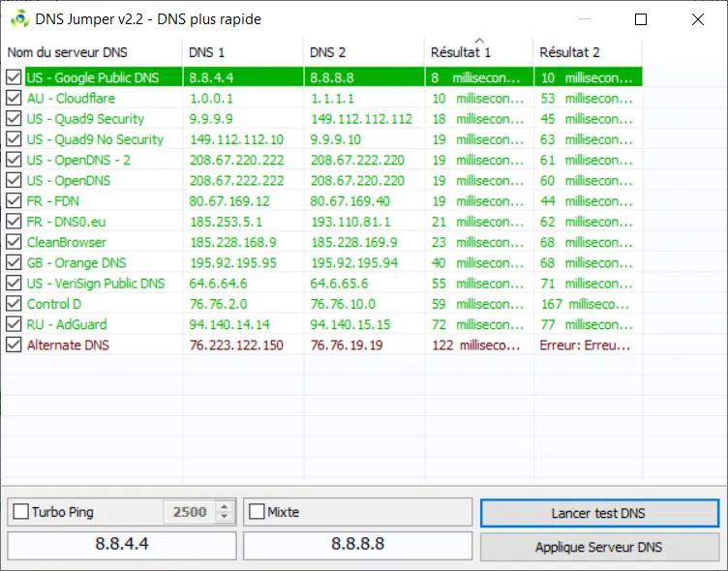
Task: Uncheck the AU - Cloudflare checkbox
Action: [x=14, y=98]
